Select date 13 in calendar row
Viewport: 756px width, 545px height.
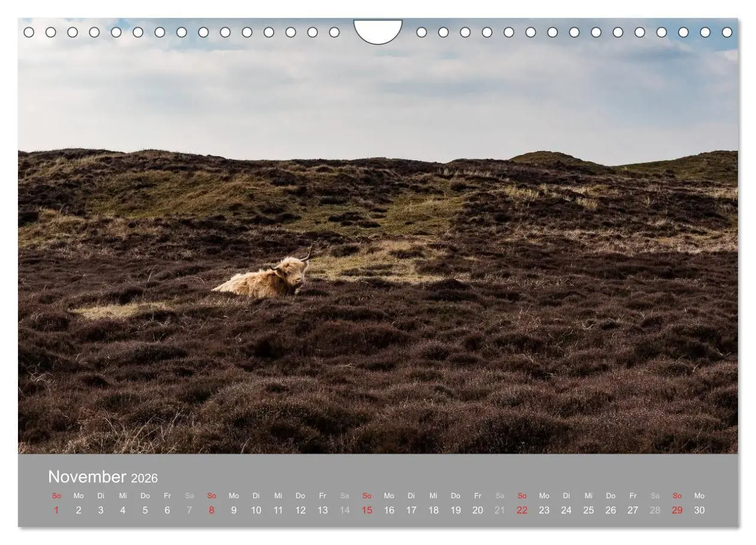click(323, 510)
